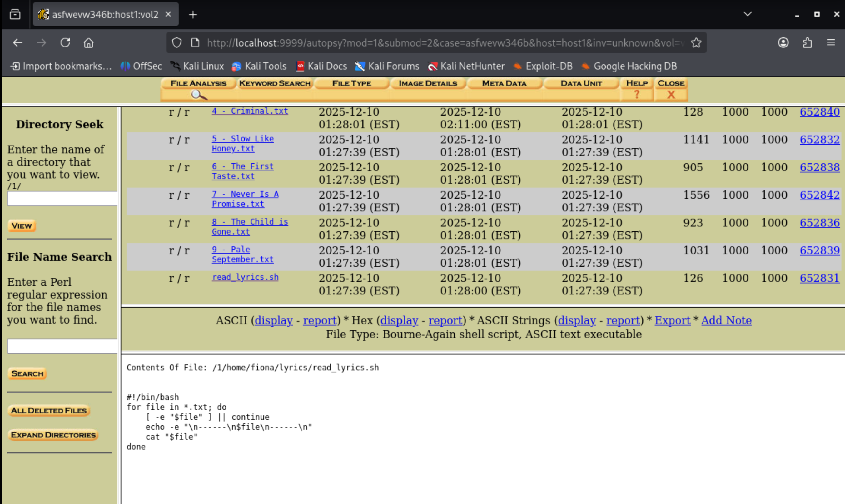The width and height of the screenshot is (845, 504).
Task: Reload the page using the refresh icon
Action: pyautogui.click(x=65, y=43)
